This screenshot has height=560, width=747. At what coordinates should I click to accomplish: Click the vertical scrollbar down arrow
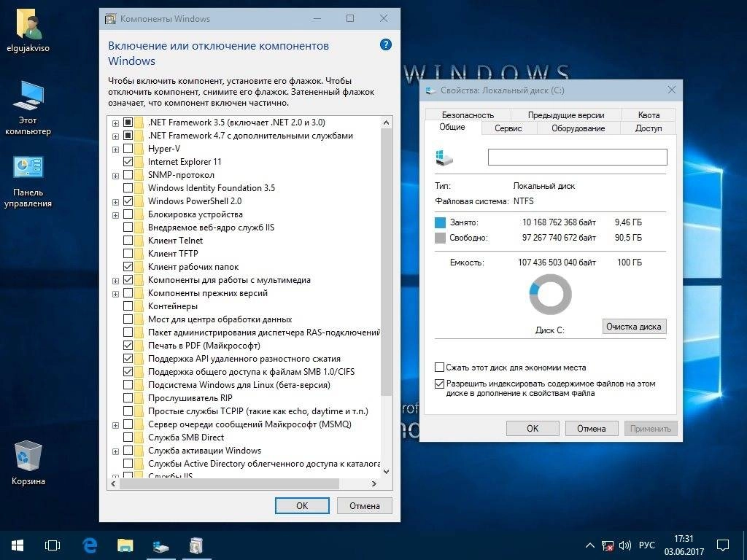(387, 472)
